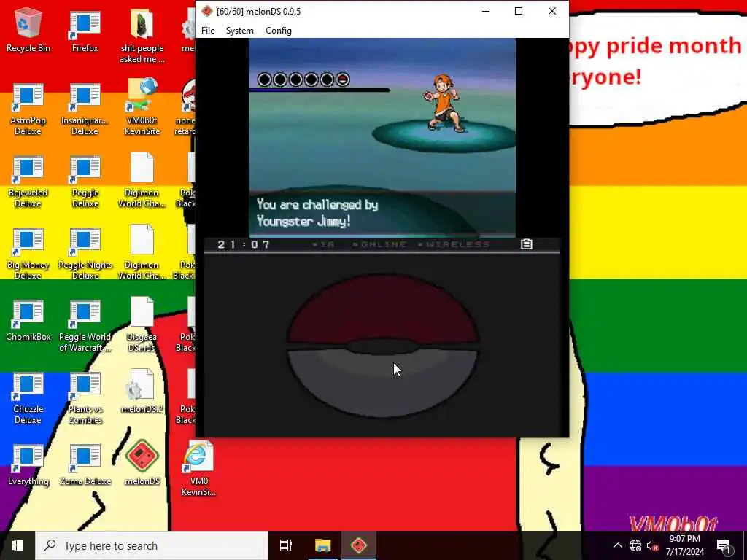Select the ChomikBox shortcut
Image resolution: width=747 pixels, height=560 pixels.
(x=28, y=321)
